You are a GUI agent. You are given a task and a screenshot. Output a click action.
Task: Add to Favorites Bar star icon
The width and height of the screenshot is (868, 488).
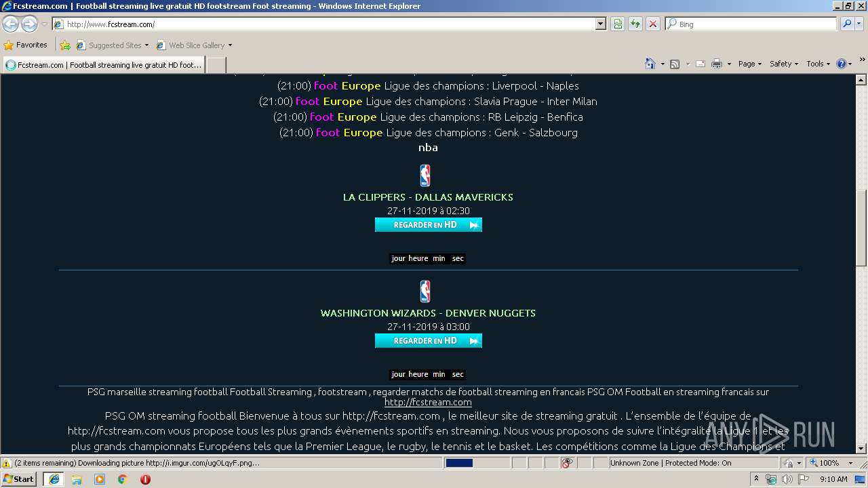tap(65, 45)
